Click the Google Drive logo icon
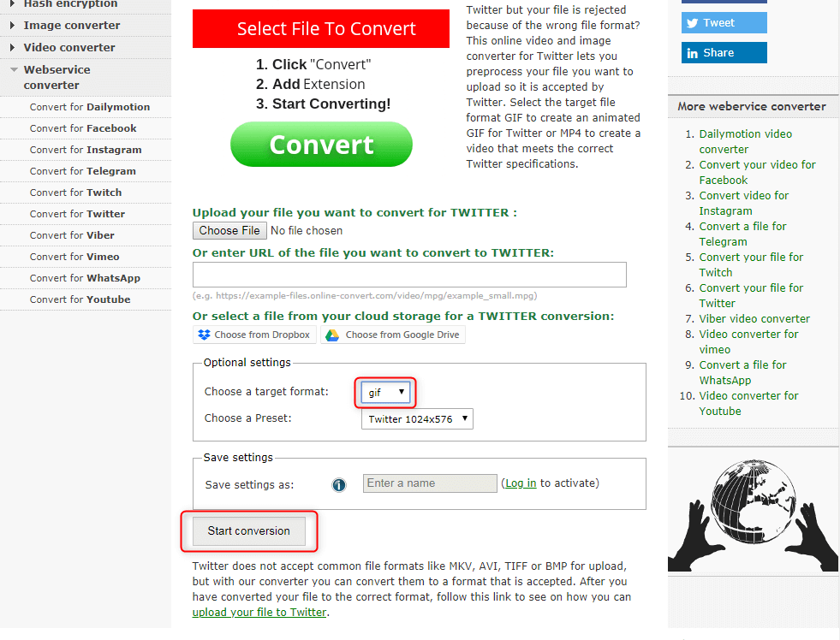The image size is (840, 640). point(332,335)
